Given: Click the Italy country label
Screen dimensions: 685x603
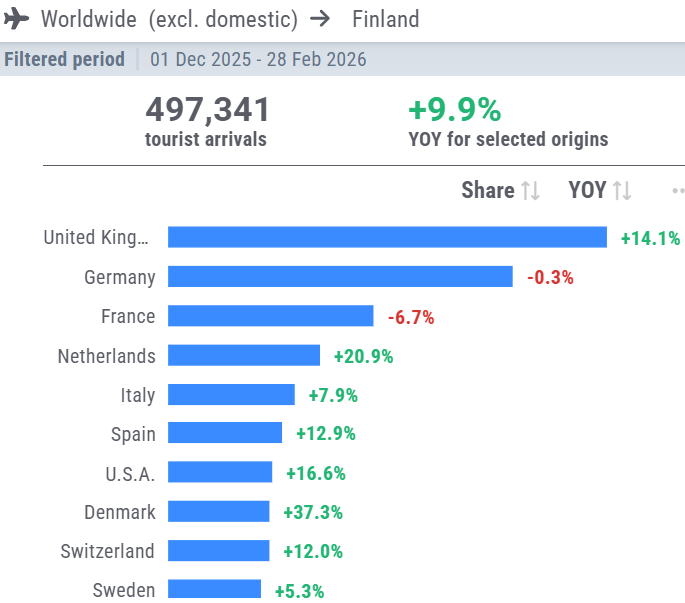Looking at the screenshot, I should point(138,395).
